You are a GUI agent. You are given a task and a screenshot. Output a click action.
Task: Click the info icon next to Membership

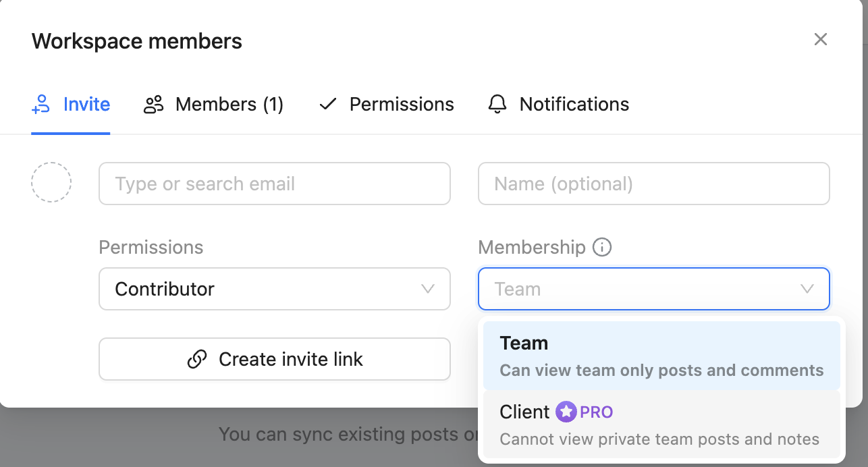(x=601, y=248)
